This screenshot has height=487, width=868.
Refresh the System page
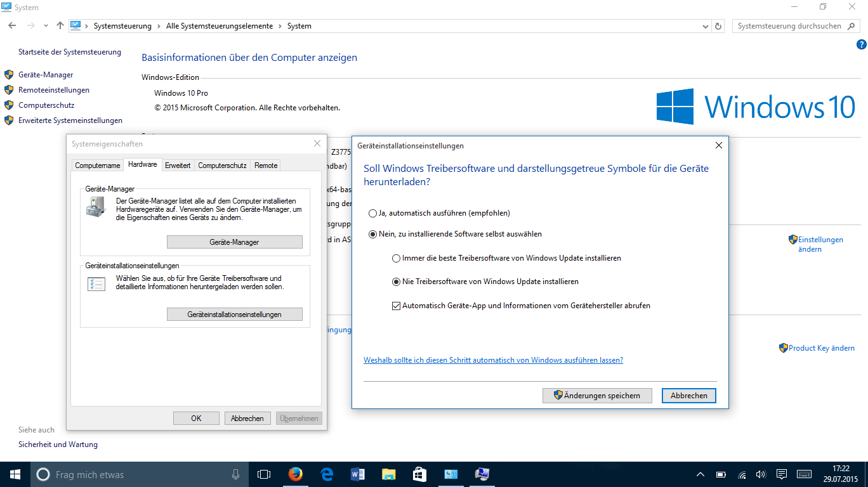718,26
